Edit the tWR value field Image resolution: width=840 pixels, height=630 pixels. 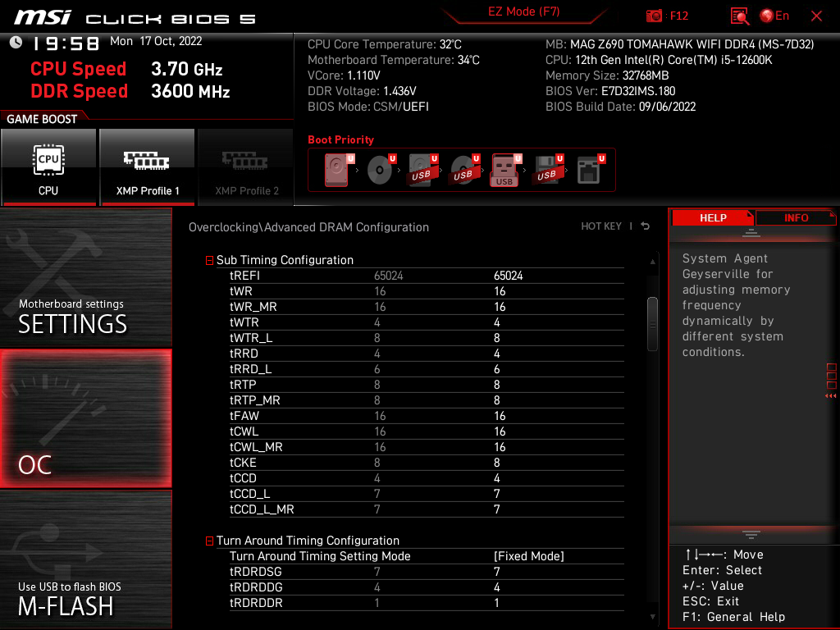pyautogui.click(x=500, y=291)
